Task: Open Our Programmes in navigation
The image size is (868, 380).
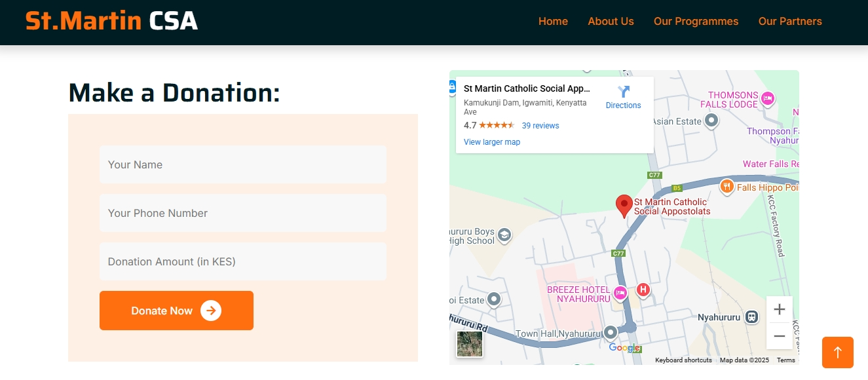Action: (696, 22)
